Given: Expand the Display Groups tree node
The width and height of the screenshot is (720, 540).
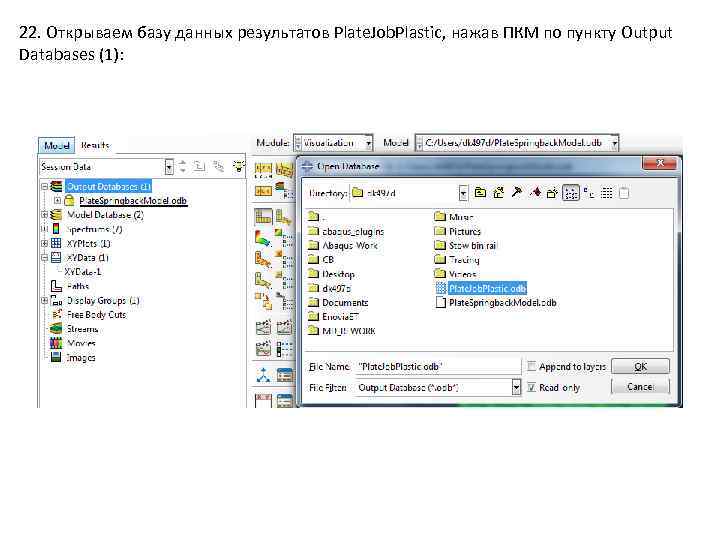Looking at the screenshot, I should 45,300.
